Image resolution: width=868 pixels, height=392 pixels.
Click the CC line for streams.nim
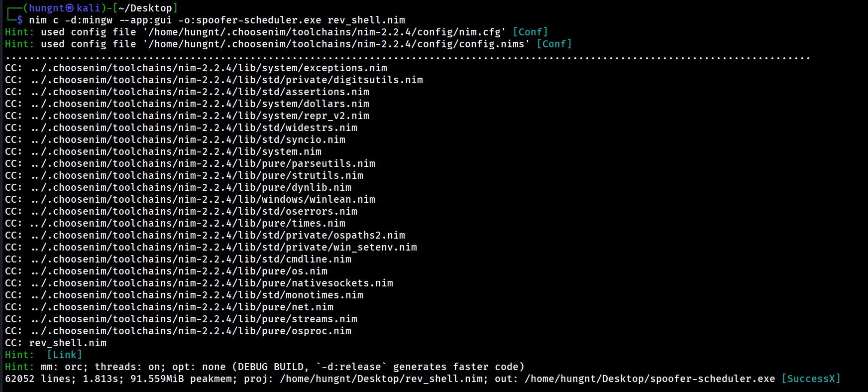[x=194, y=319]
